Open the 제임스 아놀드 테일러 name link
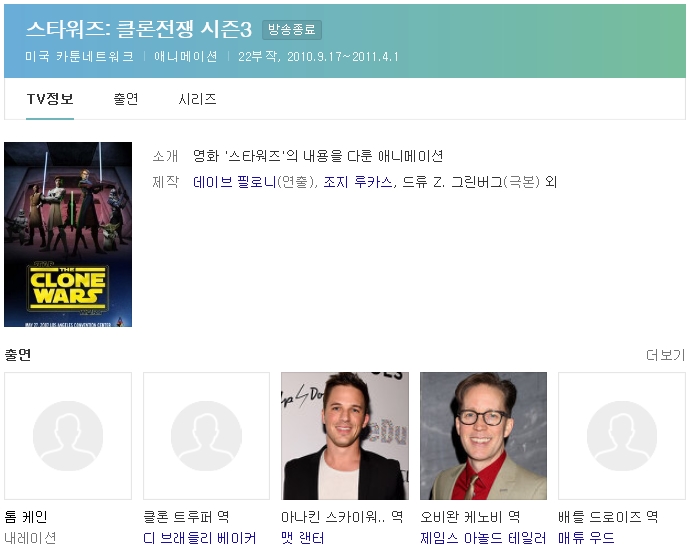Screen dimensions: 690x549 [x=483, y=538]
